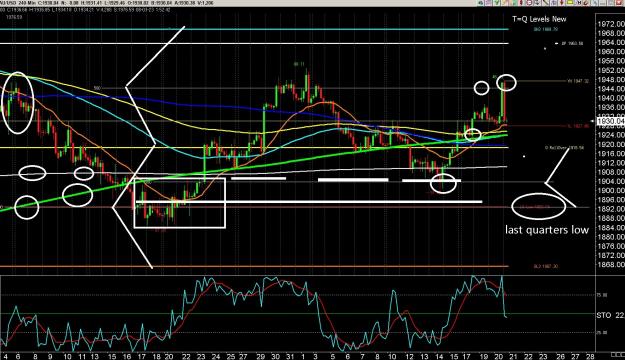Screen dimensions: 625x360
Task: Click date label 21 on time axis
Action: (x=513, y=356)
